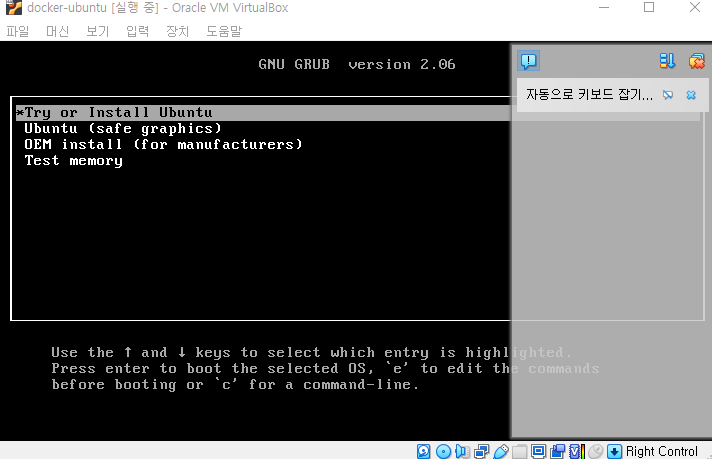
Task: Open the 보기 menu
Action: click(x=98, y=31)
